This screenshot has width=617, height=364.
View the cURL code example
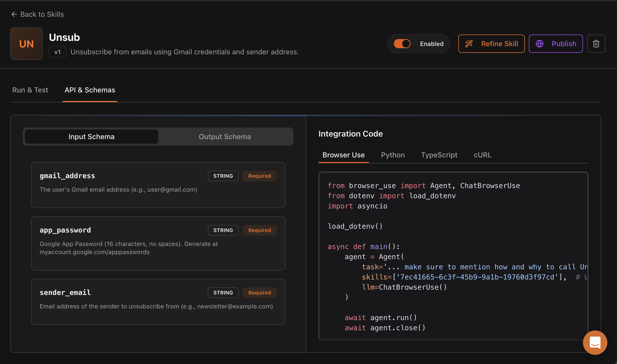(482, 155)
